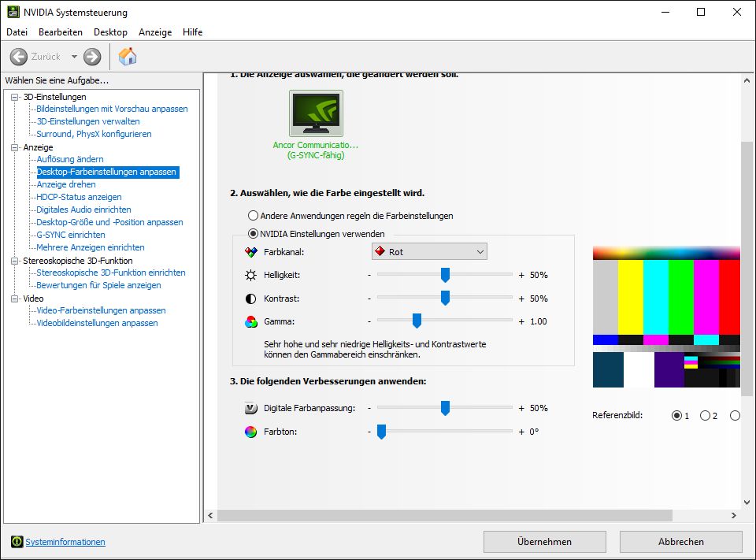This screenshot has width=756, height=560.
Task: Collapse the Stereoskopische 3D-Funktion node
Action: click(15, 261)
